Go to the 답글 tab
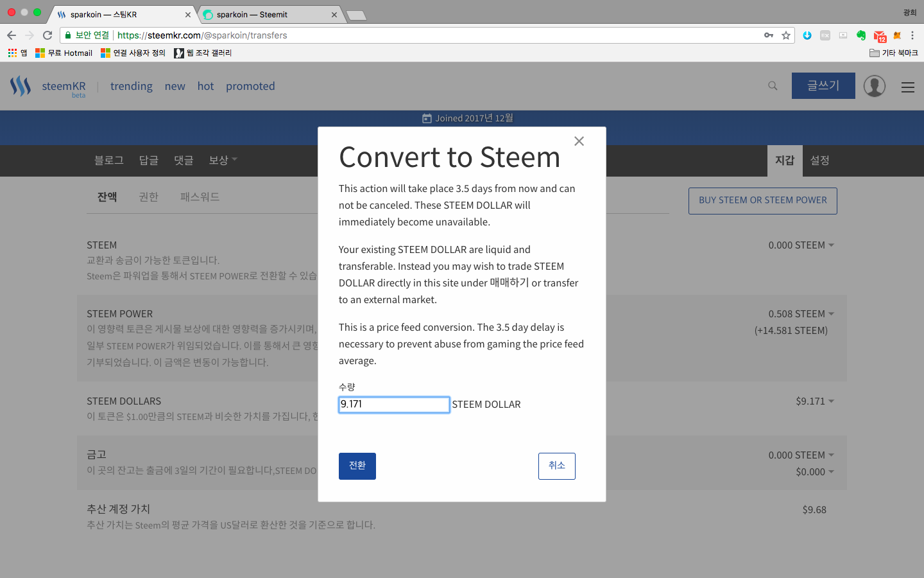The image size is (924, 578). pos(149,161)
